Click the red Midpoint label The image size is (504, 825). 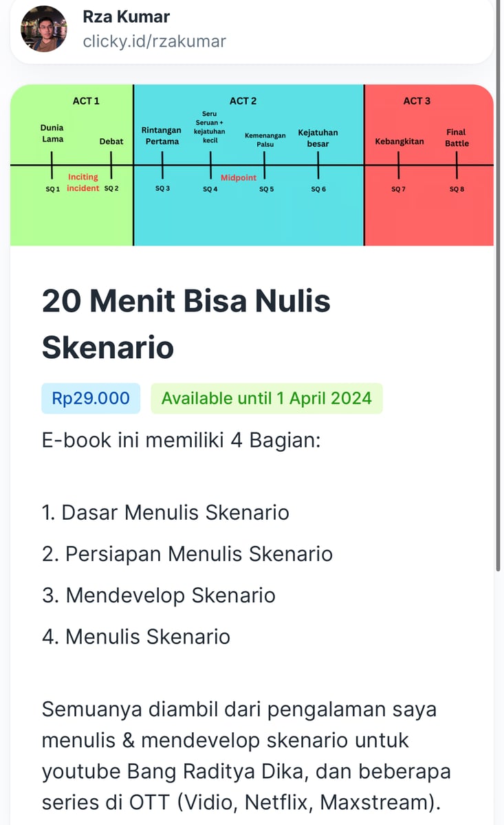pos(238,177)
